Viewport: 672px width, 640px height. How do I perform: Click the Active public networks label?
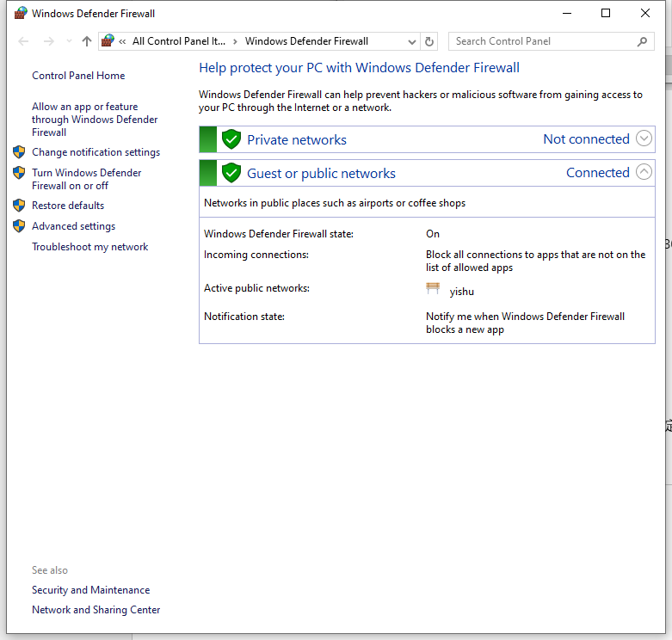[x=256, y=288]
